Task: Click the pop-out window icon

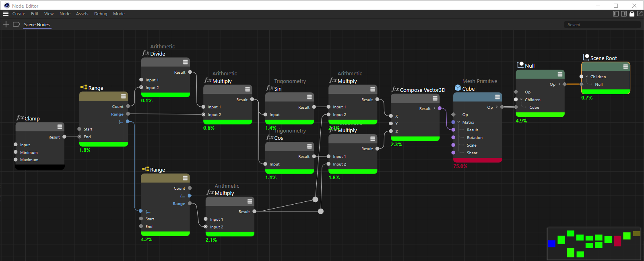Action: point(640,14)
